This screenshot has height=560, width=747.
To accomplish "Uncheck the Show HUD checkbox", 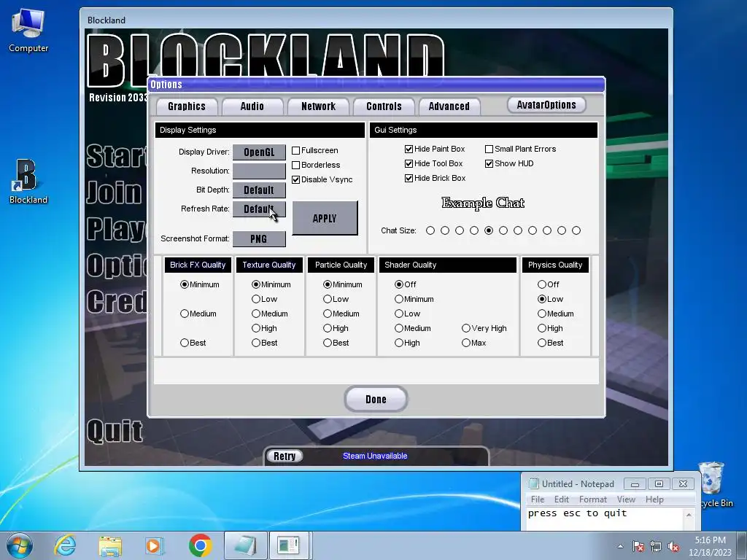I will tap(489, 164).
